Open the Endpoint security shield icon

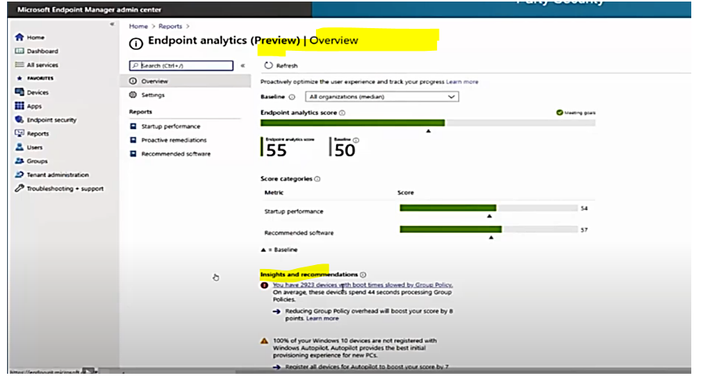19,120
